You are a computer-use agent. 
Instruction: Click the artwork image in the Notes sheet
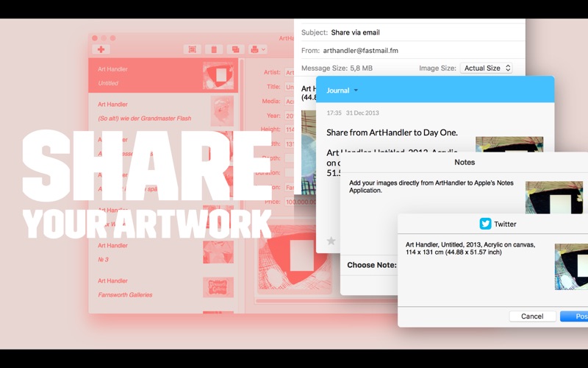554,198
